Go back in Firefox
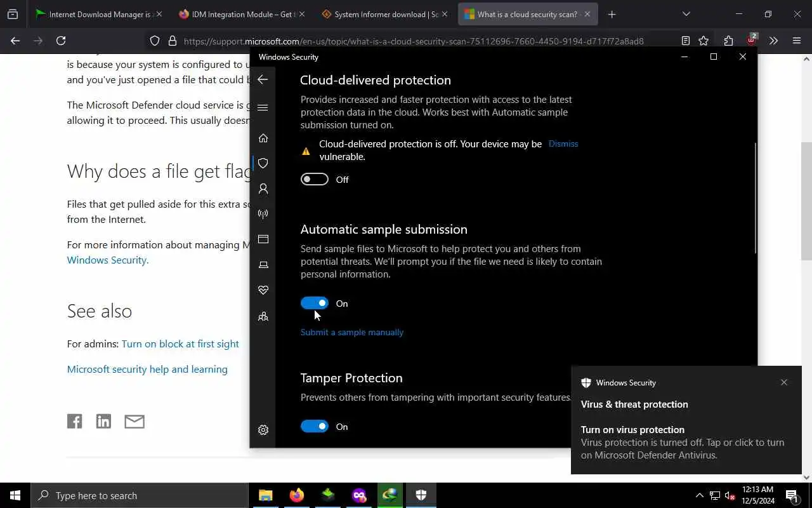The image size is (812, 508). (x=15, y=41)
